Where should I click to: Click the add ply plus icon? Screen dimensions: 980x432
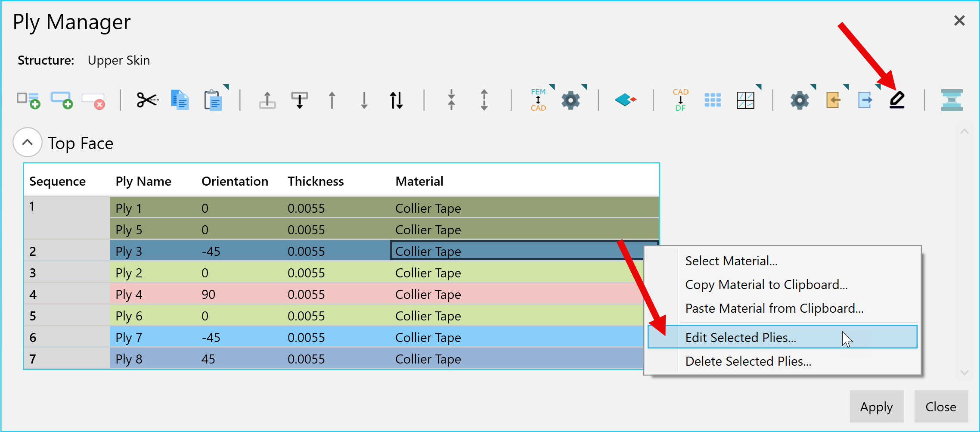click(62, 100)
